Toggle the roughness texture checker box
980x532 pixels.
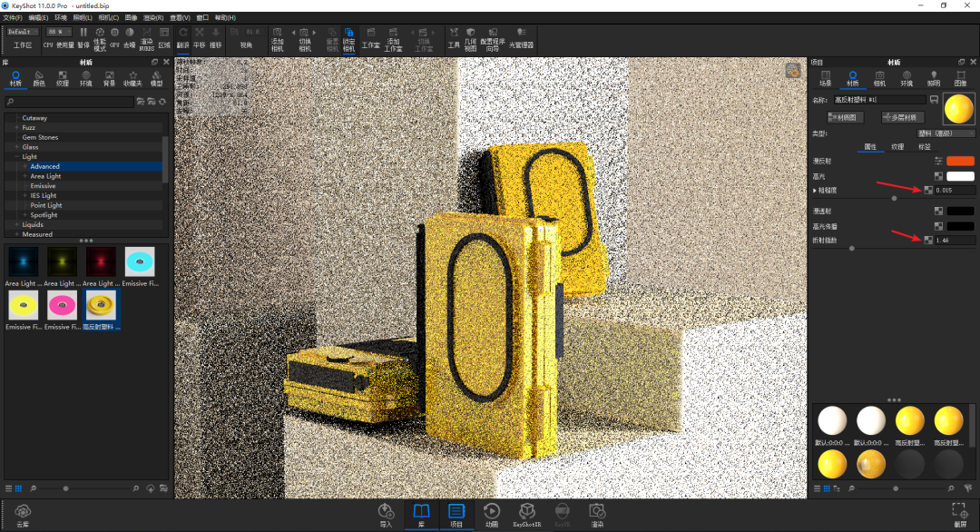coord(927,190)
